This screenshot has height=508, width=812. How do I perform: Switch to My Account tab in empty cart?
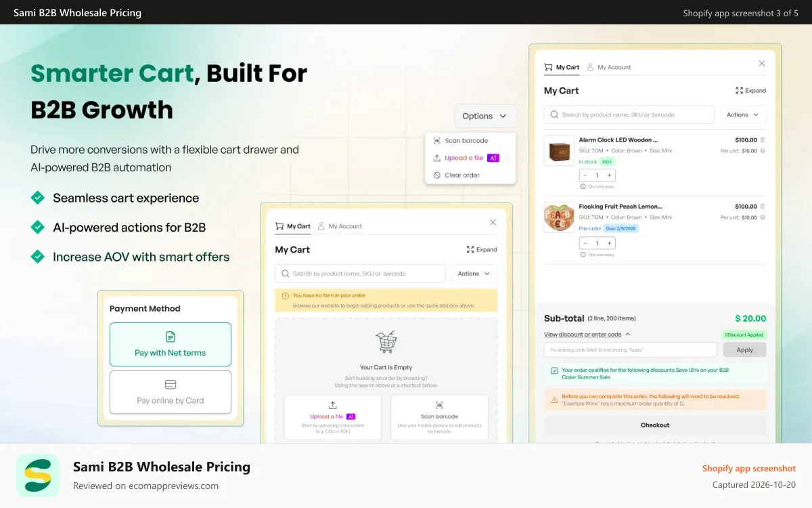[x=340, y=226]
